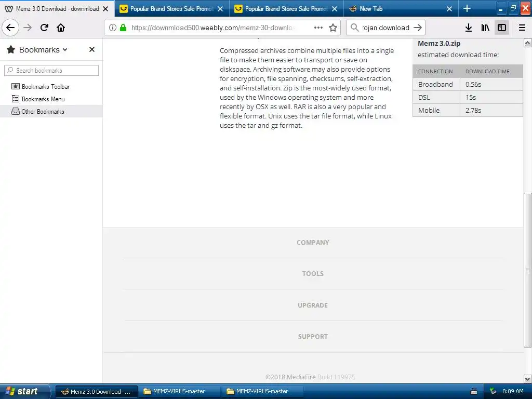Bookmark this page with the star
This screenshot has width=532, height=399.
pos(333,28)
